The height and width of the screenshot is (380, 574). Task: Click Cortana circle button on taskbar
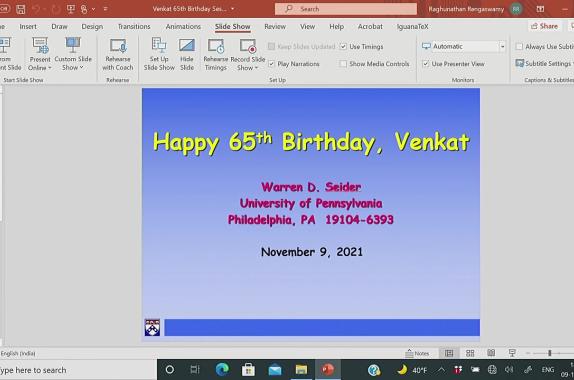pyautogui.click(x=169, y=370)
